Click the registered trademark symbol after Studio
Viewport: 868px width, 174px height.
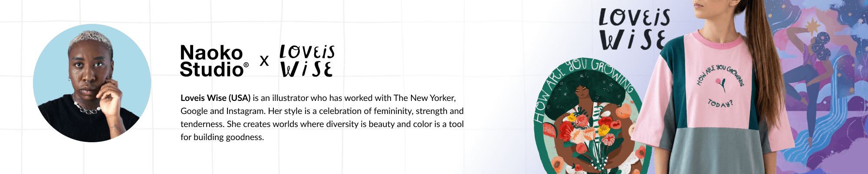(246, 65)
